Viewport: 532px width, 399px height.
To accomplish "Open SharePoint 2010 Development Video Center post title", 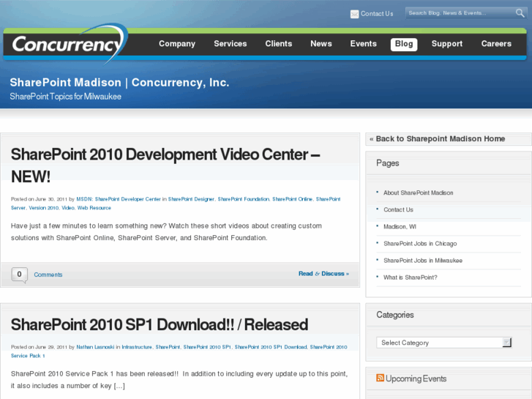I will coord(165,165).
